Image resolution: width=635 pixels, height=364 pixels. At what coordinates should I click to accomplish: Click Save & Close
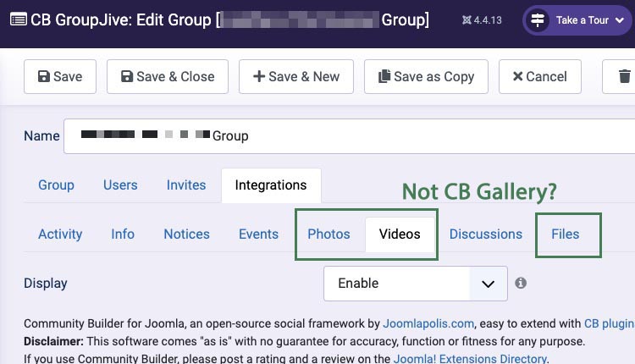coord(168,76)
